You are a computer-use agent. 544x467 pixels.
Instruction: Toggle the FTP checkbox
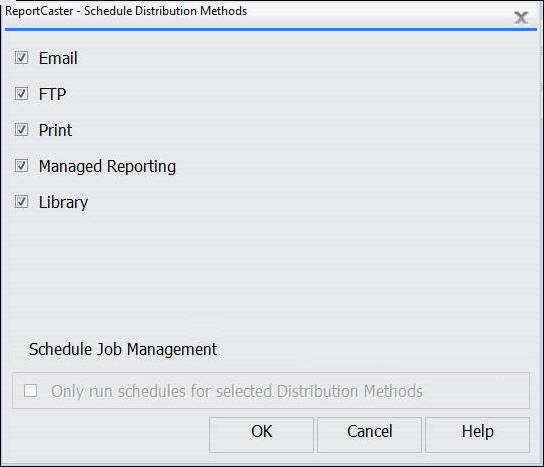21,93
